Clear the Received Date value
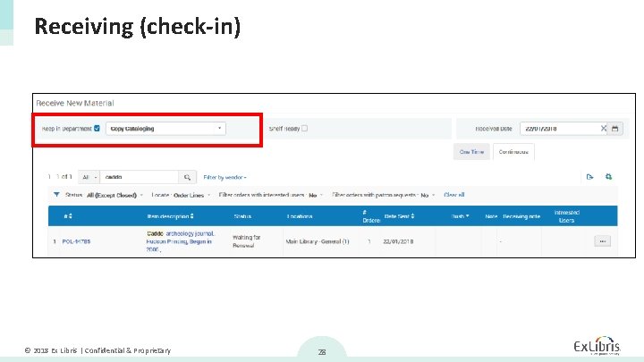This screenshot has width=644, height=362. click(604, 129)
